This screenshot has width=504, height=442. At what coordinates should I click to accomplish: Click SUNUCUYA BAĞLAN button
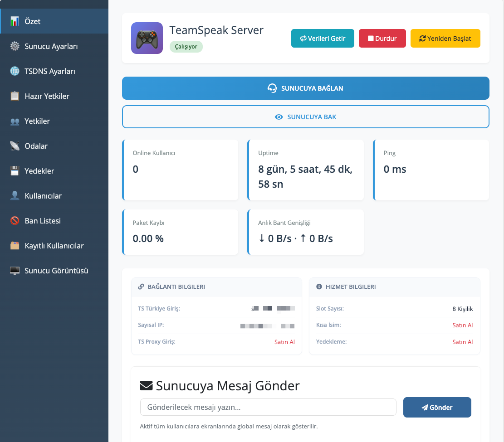[x=305, y=88]
